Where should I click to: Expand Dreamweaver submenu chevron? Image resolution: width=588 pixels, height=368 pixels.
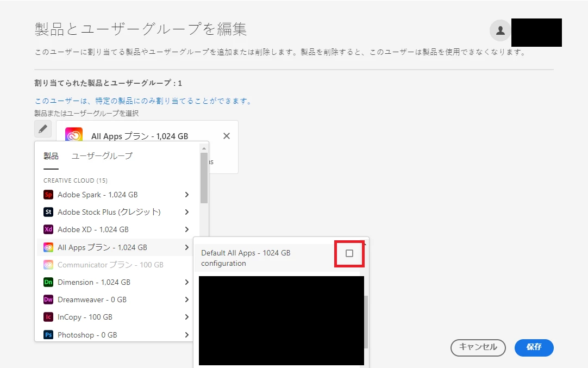(x=187, y=300)
